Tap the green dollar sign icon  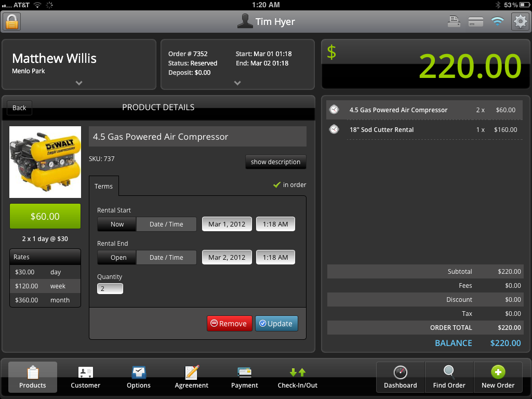[x=331, y=52]
